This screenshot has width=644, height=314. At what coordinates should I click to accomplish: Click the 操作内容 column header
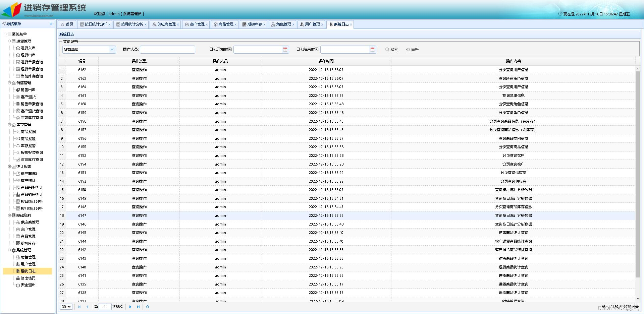[513, 61]
